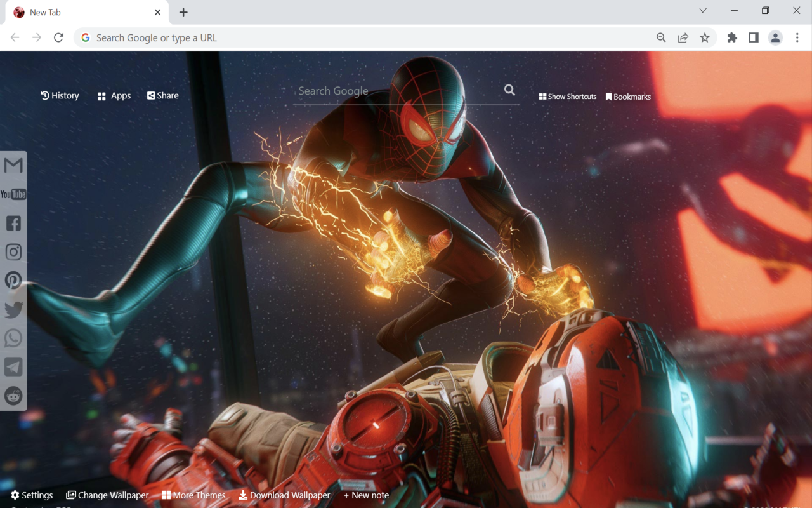Click the Share link
This screenshot has width=812, height=508.
[163, 95]
